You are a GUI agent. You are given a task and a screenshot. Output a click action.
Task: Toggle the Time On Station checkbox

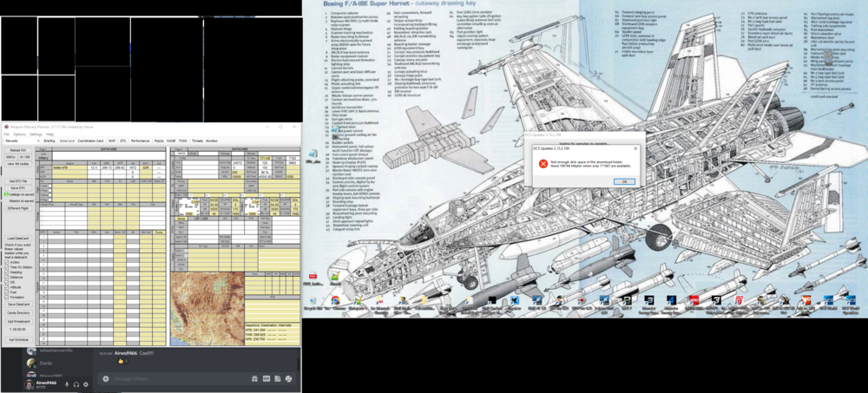(7, 267)
